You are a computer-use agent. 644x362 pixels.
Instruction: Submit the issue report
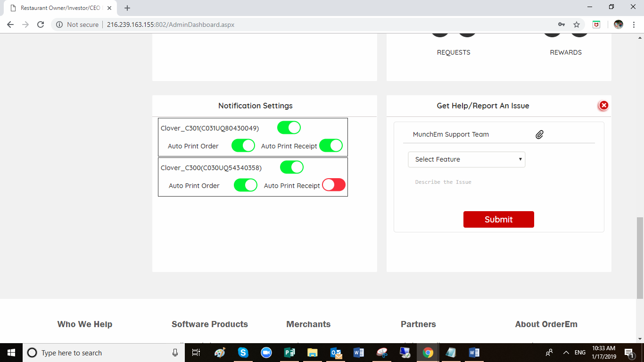tap(498, 220)
